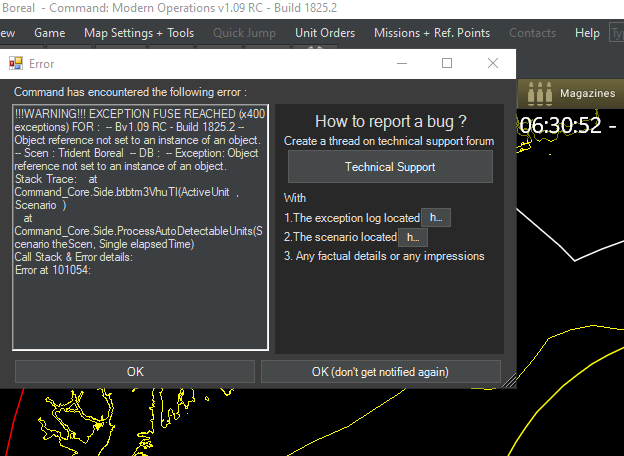Open the Game menu
Viewport: 624px width, 456px height.
(50, 33)
